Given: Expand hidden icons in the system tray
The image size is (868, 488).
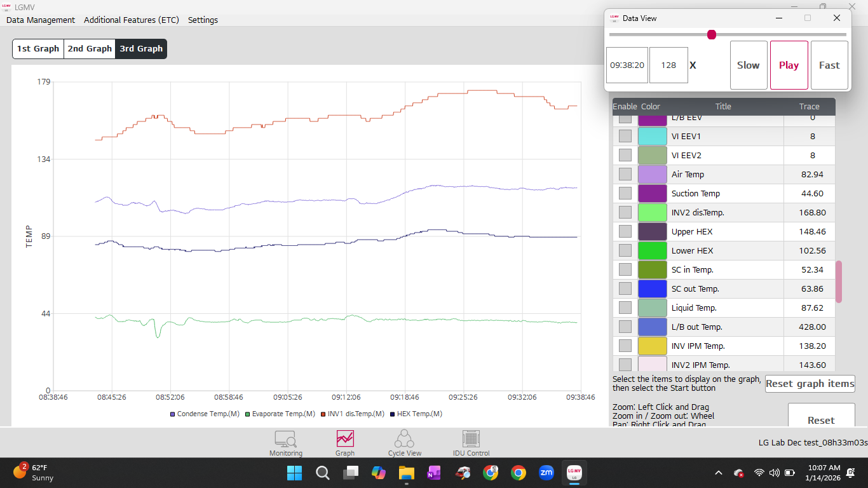Looking at the screenshot, I should tap(719, 473).
